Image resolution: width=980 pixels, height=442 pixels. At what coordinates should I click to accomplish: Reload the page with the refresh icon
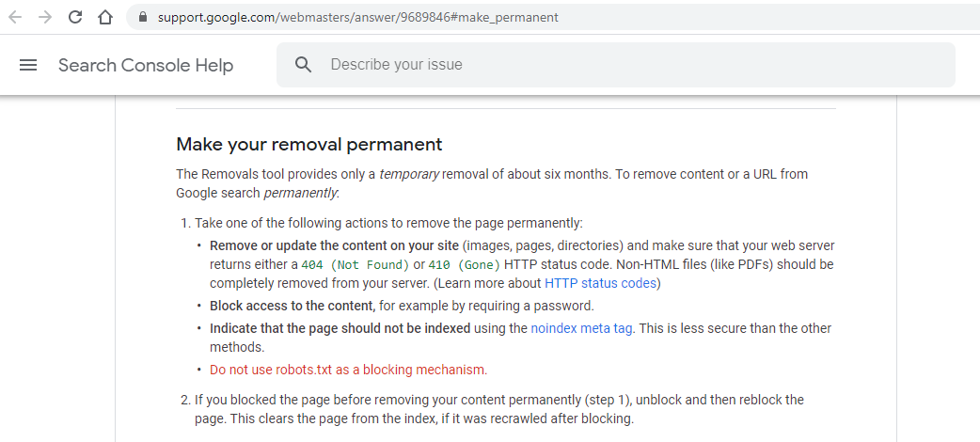click(x=75, y=17)
